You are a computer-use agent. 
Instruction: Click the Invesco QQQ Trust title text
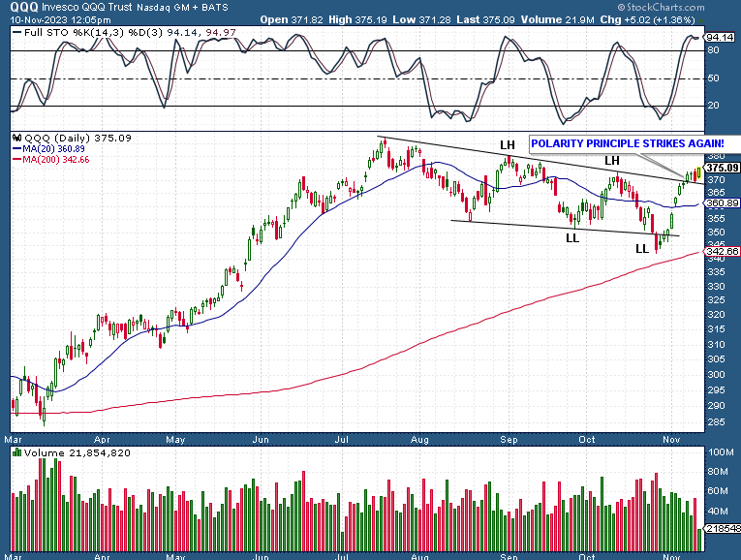[88, 7]
